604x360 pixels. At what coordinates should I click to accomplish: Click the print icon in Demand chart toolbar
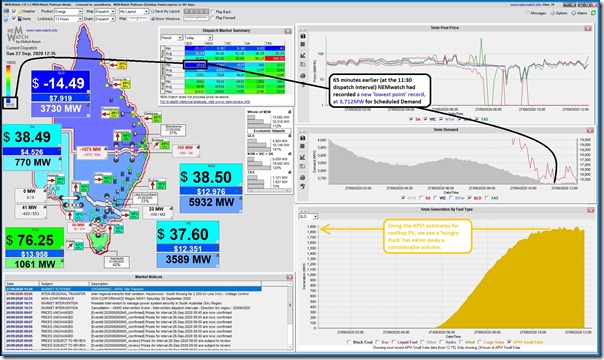(x=303, y=177)
